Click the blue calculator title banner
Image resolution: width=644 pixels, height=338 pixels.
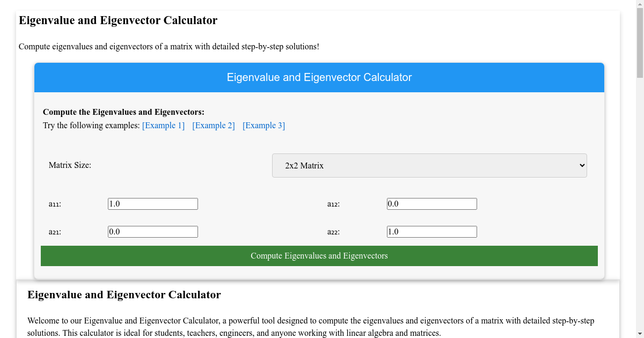[319, 77]
